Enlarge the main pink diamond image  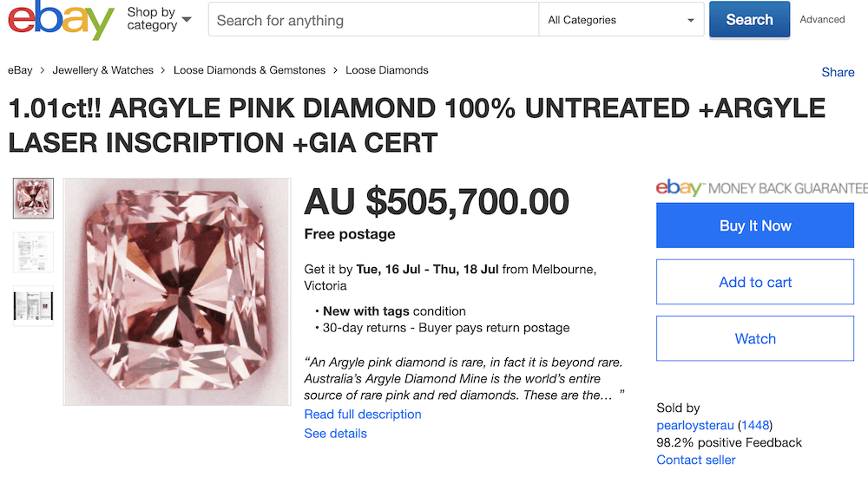[176, 291]
